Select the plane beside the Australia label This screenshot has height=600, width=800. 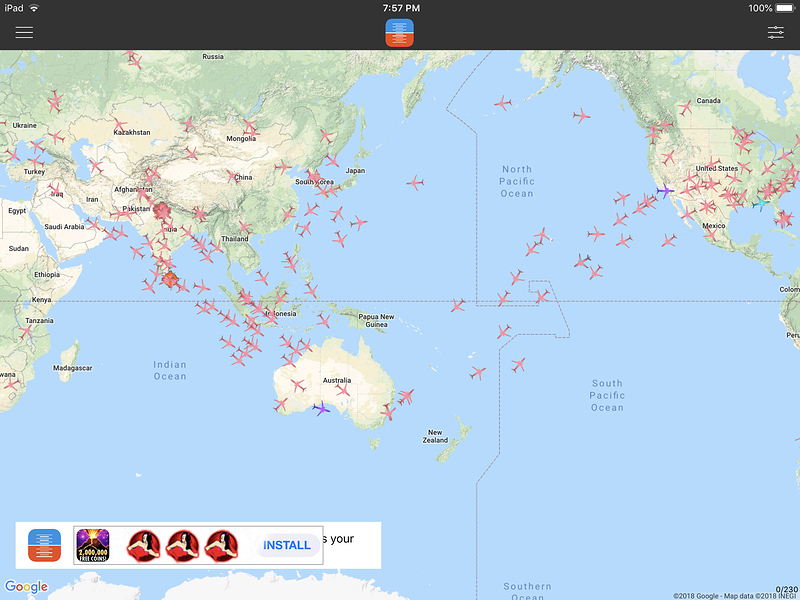coord(343,390)
